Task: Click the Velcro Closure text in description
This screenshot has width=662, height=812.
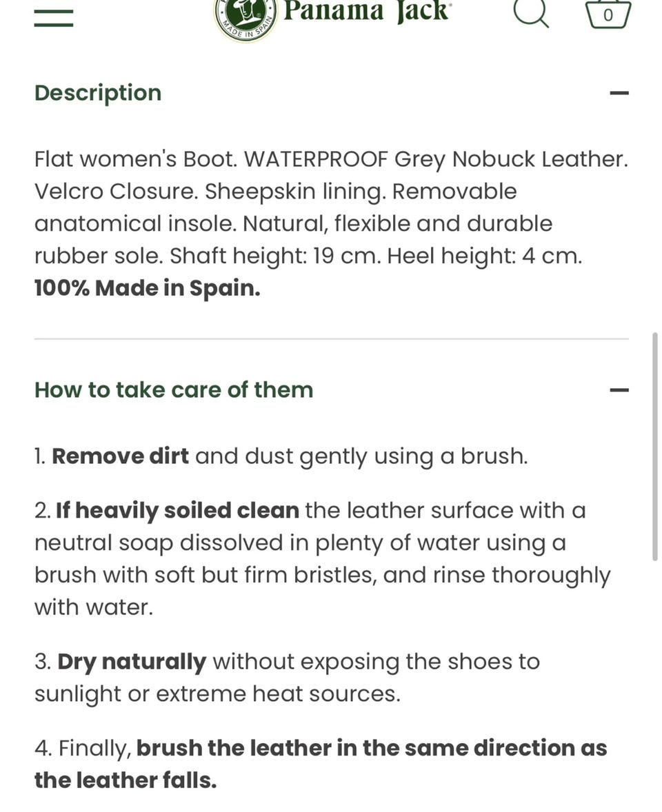Action: click(x=117, y=192)
